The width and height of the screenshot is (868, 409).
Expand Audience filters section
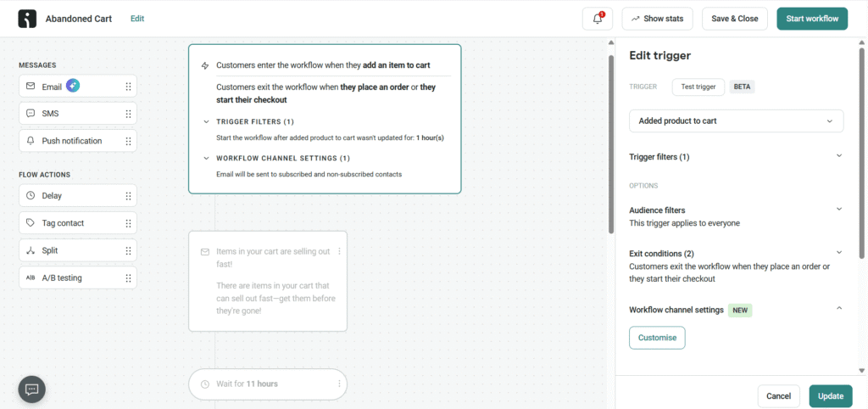[839, 210]
